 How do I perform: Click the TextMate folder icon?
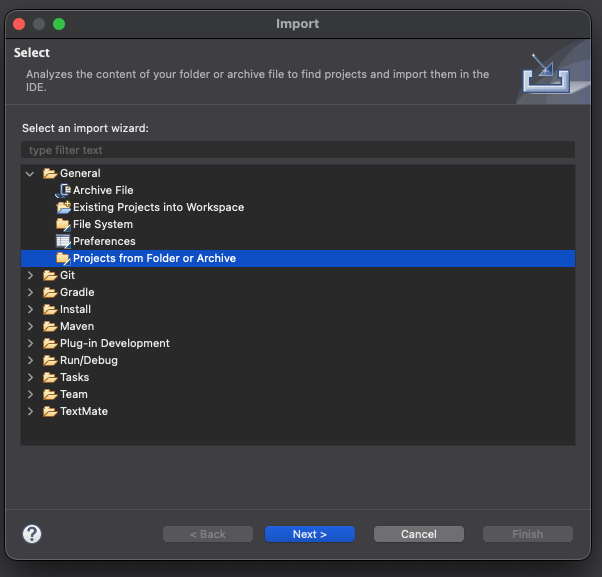coord(50,412)
